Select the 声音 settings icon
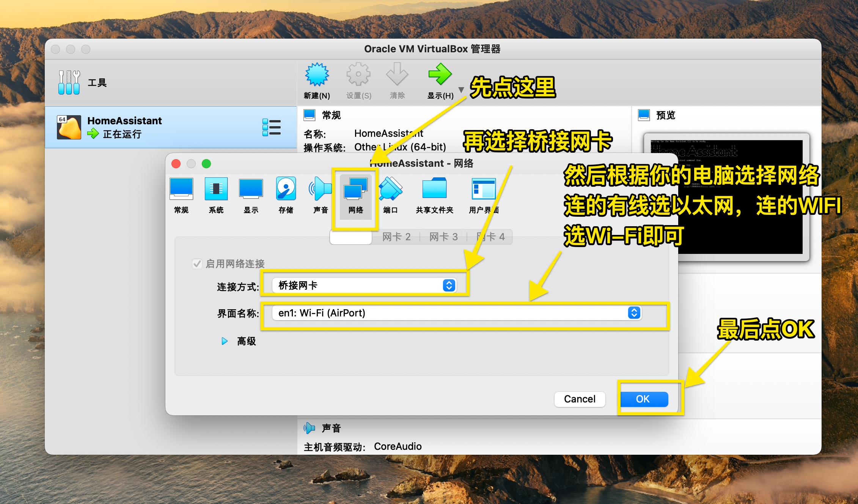Image resolution: width=858 pixels, height=504 pixels. point(321,195)
